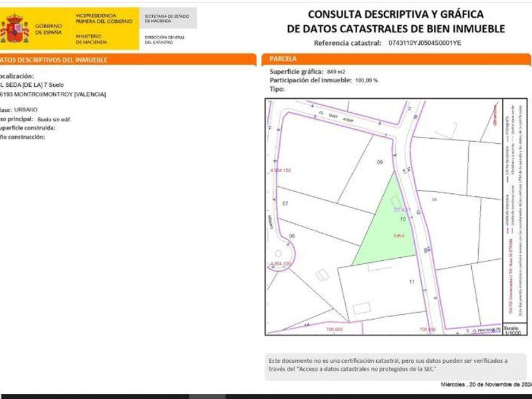Click the 'Año construcción:' label
The image size is (532, 399).
pos(22,137)
